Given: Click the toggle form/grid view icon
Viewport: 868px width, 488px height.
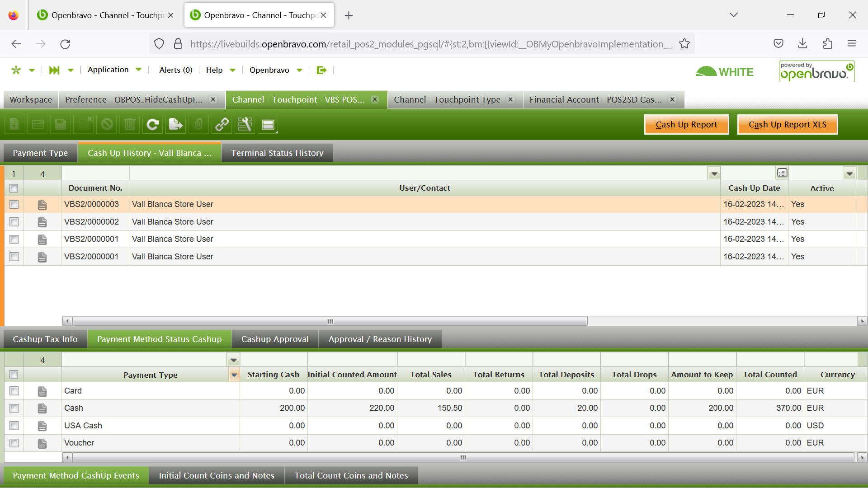Looking at the screenshot, I should (x=268, y=125).
